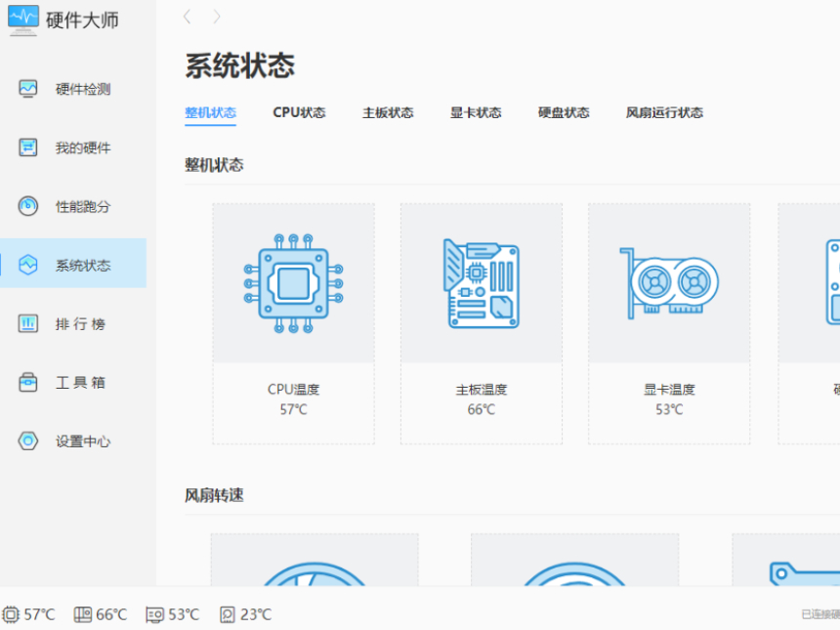Click 23°C reading in status bar

click(x=256, y=614)
